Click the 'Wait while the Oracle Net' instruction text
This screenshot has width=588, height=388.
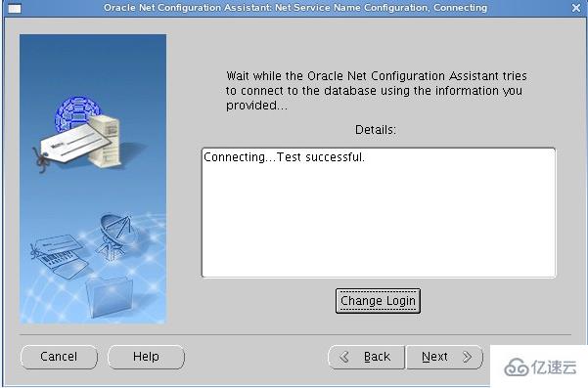pos(376,91)
